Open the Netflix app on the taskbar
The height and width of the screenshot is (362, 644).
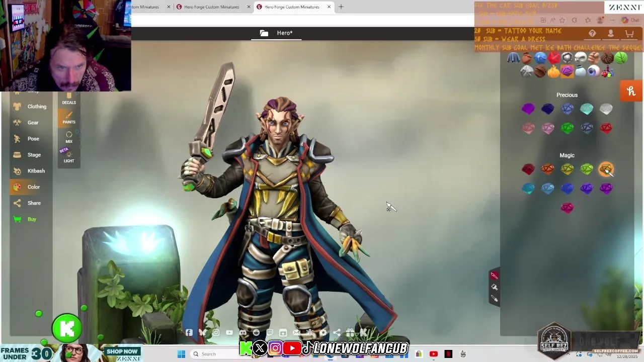click(448, 354)
